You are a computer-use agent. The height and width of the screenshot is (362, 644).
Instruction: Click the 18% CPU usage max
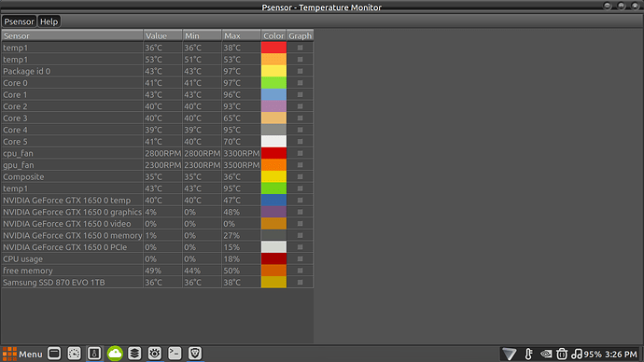[231, 259]
